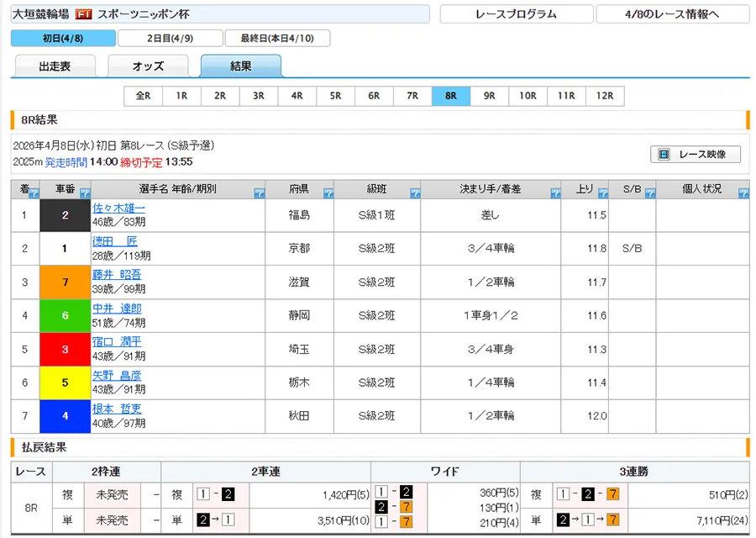
Task: Click help icon in 上り column header
Action: [x=601, y=193]
